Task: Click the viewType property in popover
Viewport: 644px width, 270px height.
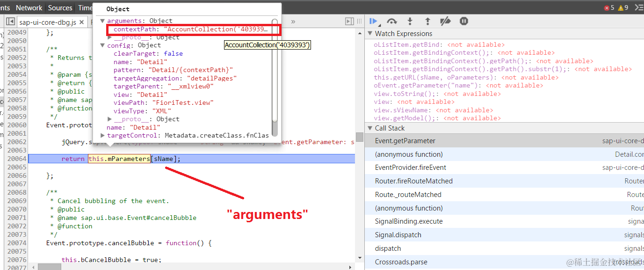Action: [143, 111]
